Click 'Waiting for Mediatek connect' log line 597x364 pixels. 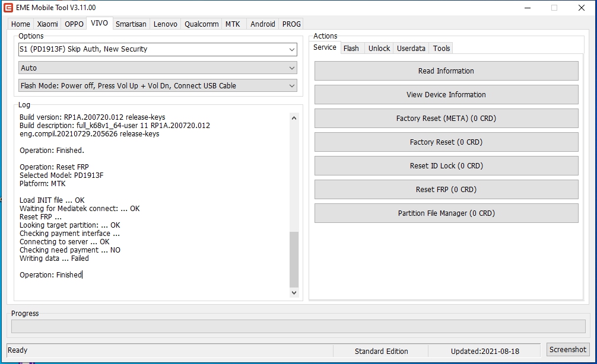pos(80,209)
